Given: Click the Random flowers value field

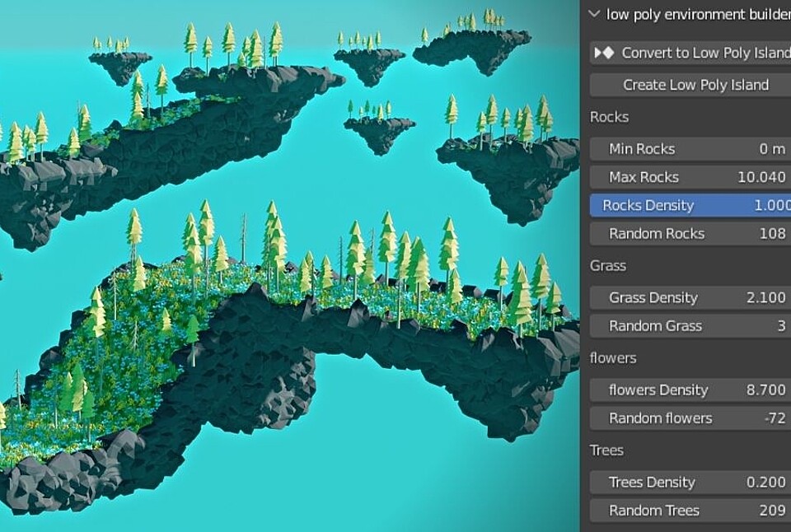Looking at the screenshot, I should 690,418.
